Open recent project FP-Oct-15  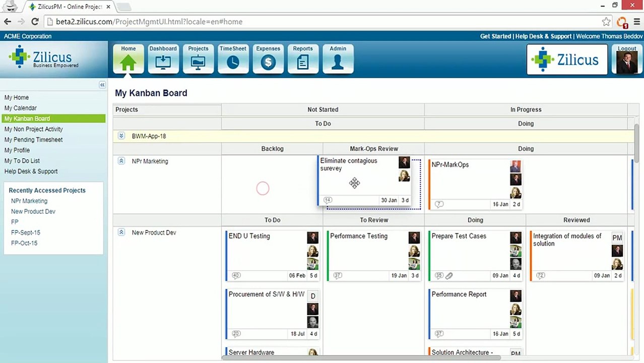pyautogui.click(x=24, y=243)
